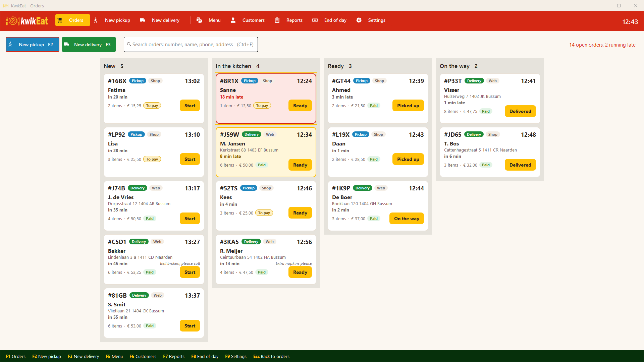
Task: Mark Sanne's order #8R1X as Ready
Action: [x=300, y=106]
